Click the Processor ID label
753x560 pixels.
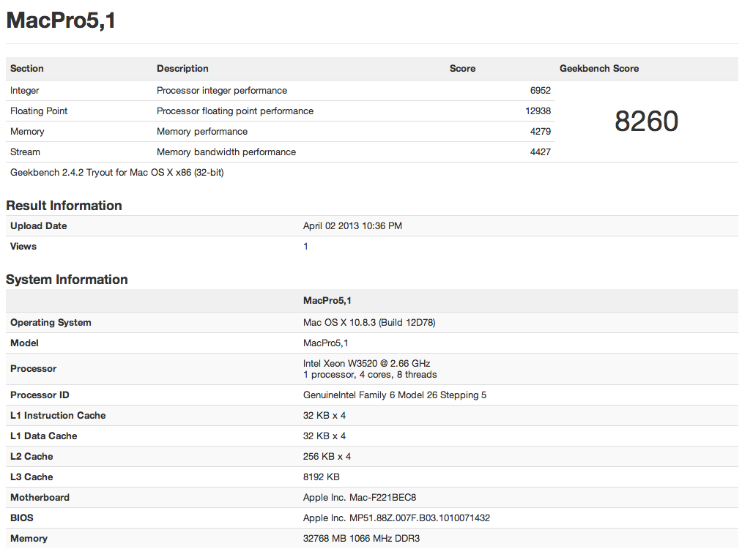click(40, 395)
